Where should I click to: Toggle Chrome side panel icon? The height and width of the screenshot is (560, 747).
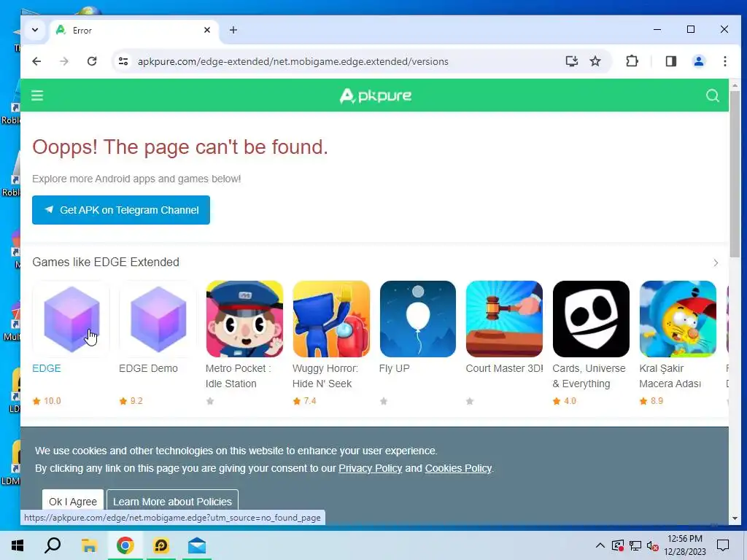point(671,61)
